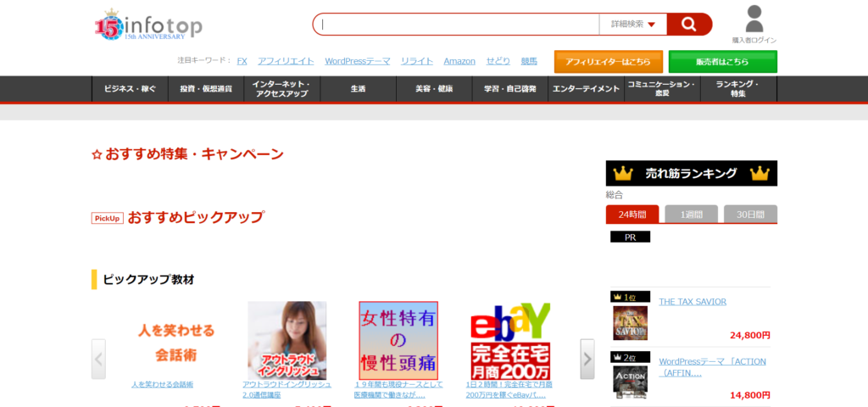Open the 学習・自己啓発 menu
868x407 pixels.
pyautogui.click(x=510, y=88)
